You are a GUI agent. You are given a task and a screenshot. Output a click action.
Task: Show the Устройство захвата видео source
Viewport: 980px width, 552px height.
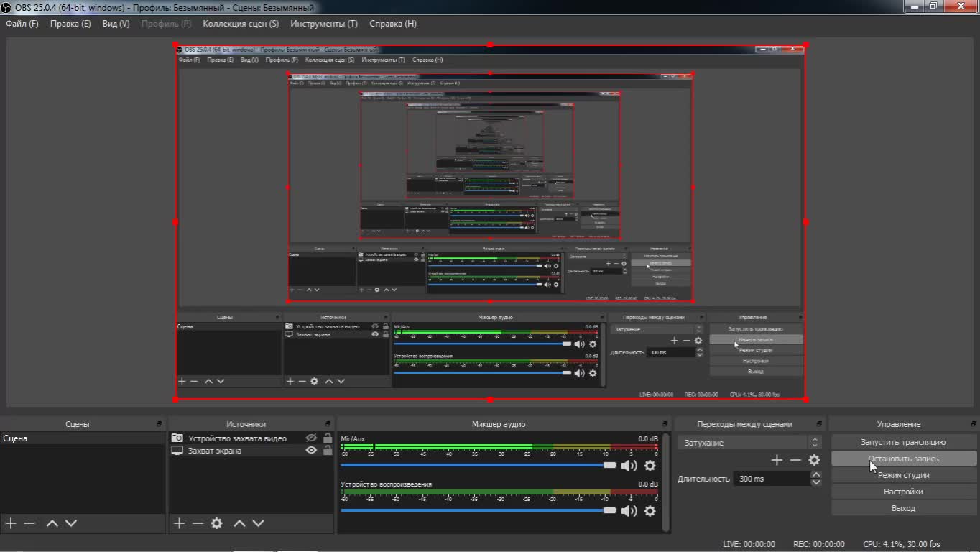(x=311, y=438)
